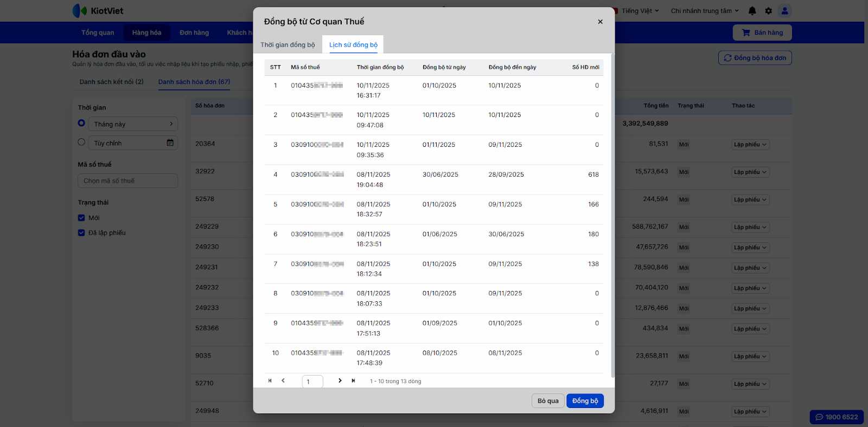
Task: Open Lập phiếu dropdown for invoice 249230
Action: [750, 248]
